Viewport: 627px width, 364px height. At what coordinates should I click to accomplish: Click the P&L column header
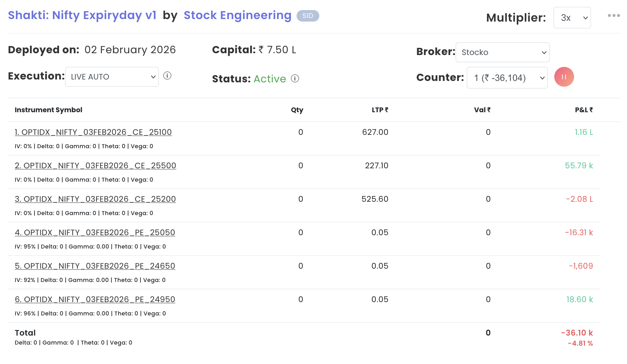click(x=583, y=110)
